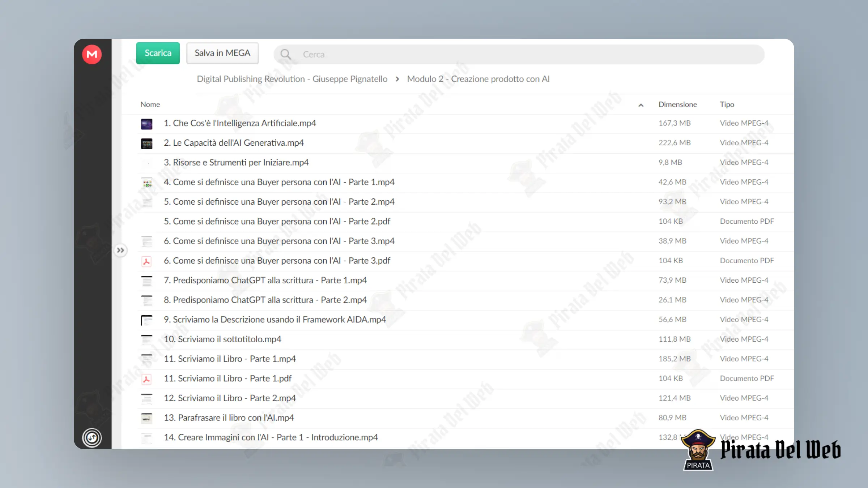
Task: Click icon of Scriviamo il sottotitolo.mp4
Action: point(146,340)
